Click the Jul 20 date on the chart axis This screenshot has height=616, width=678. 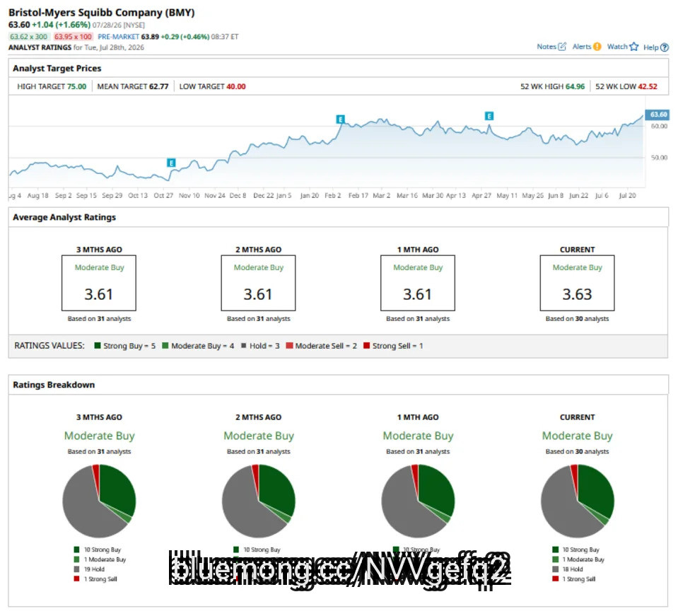[x=627, y=195]
